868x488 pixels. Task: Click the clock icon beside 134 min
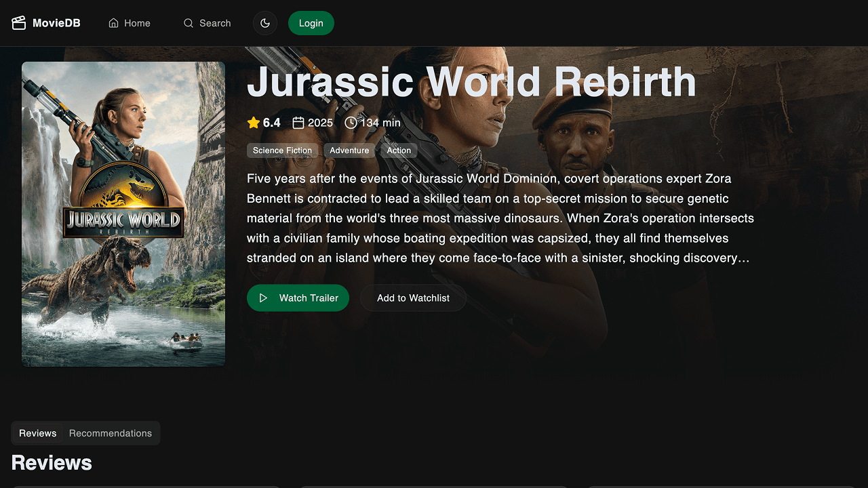[x=350, y=123]
